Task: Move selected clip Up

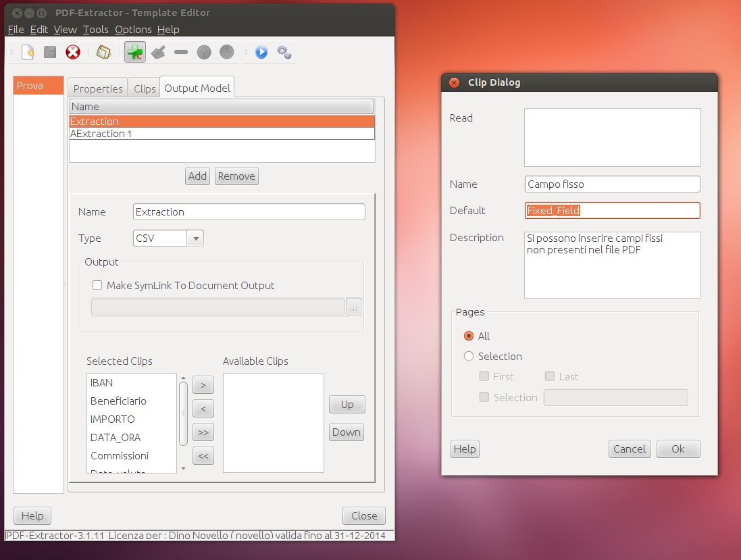Action: pos(347,405)
